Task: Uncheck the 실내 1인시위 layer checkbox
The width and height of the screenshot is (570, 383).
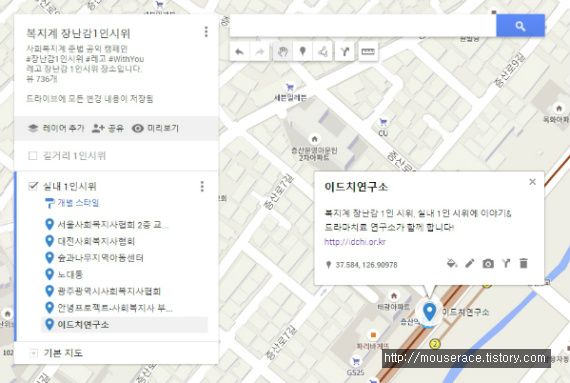Action: (x=33, y=186)
